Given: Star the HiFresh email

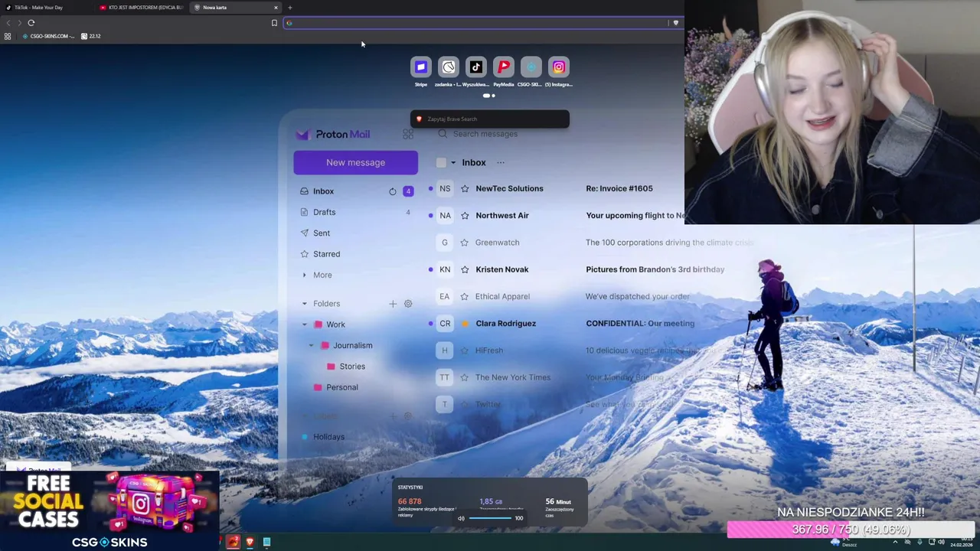Looking at the screenshot, I should pyautogui.click(x=465, y=350).
